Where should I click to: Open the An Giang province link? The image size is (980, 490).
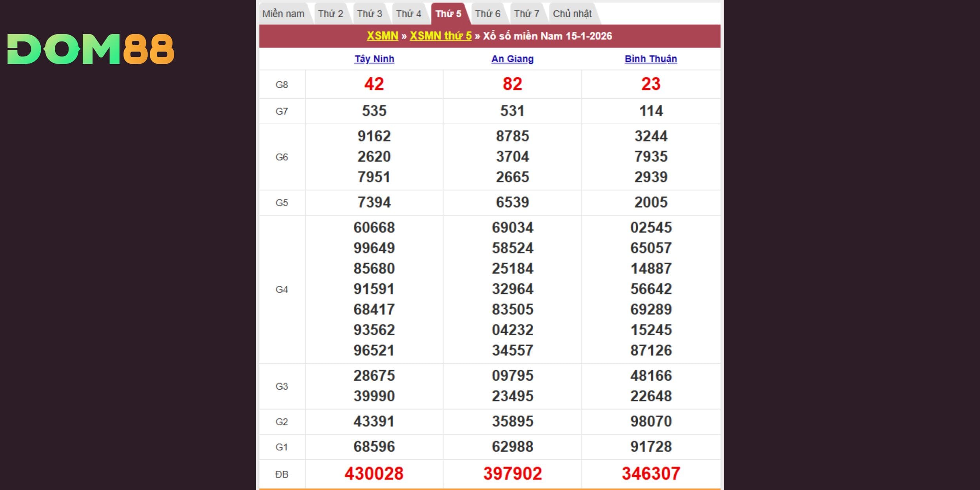(x=512, y=59)
